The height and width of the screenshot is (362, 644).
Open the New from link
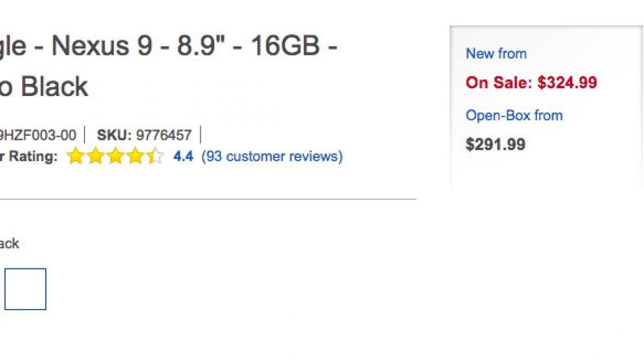click(x=496, y=53)
